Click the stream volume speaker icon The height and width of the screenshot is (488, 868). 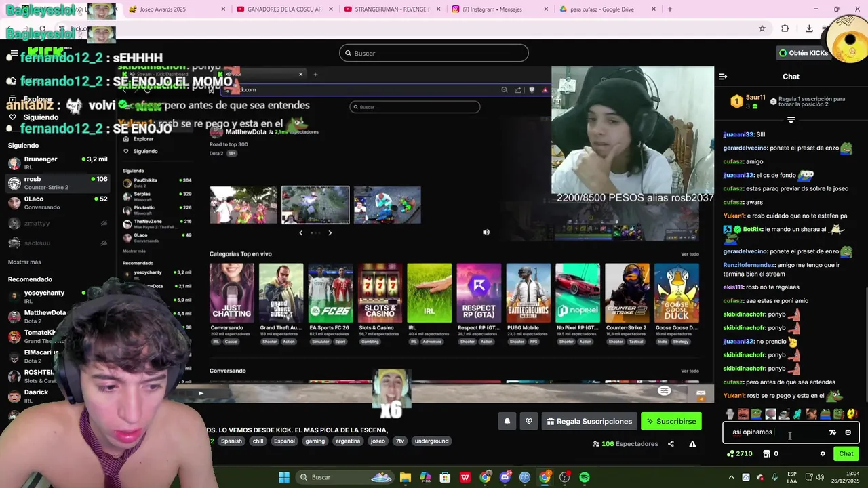[x=486, y=232]
